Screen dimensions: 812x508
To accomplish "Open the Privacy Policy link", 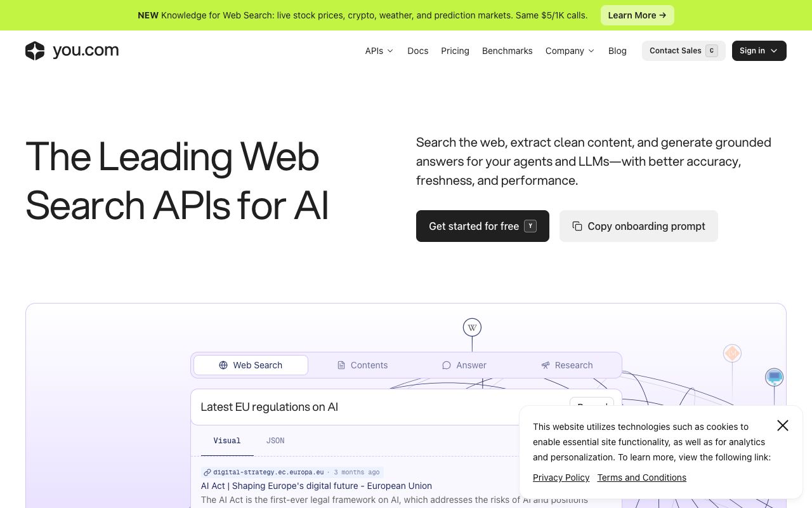I will [561, 478].
